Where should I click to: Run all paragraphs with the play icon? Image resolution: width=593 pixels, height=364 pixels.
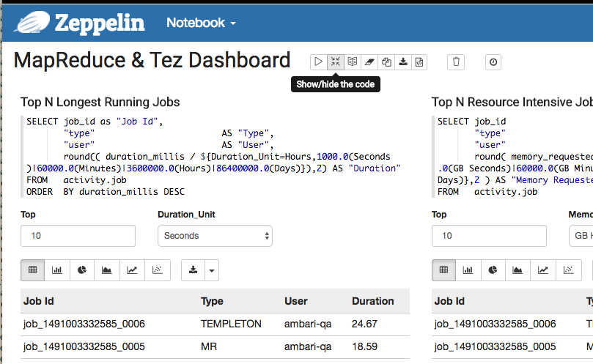click(x=318, y=62)
